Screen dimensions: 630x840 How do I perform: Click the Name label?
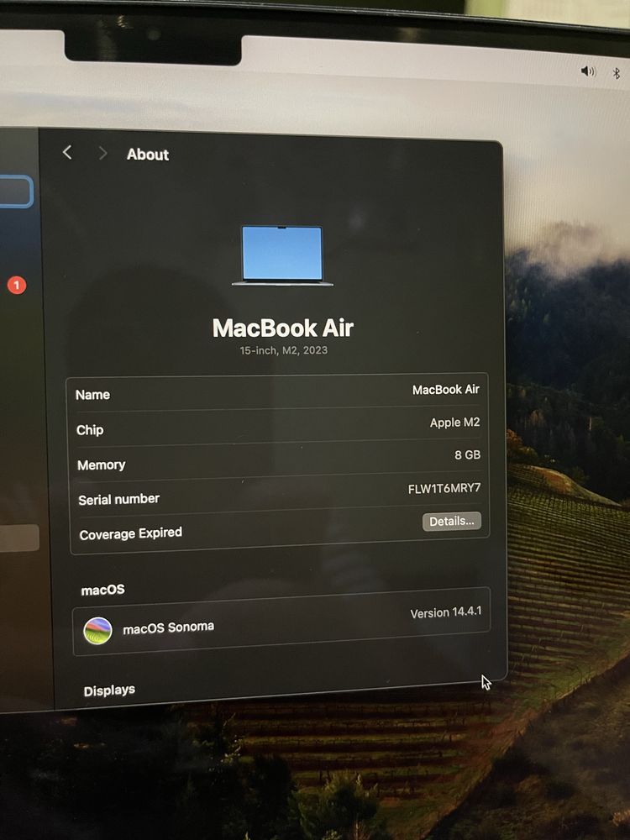pos(92,395)
